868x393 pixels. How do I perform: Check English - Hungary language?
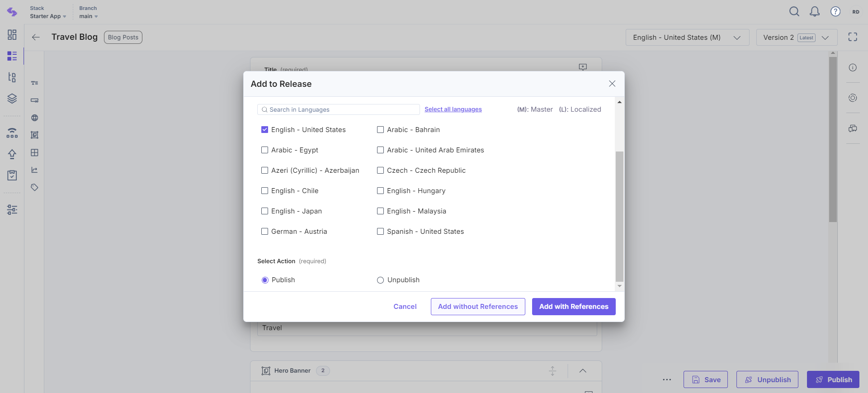click(x=381, y=191)
